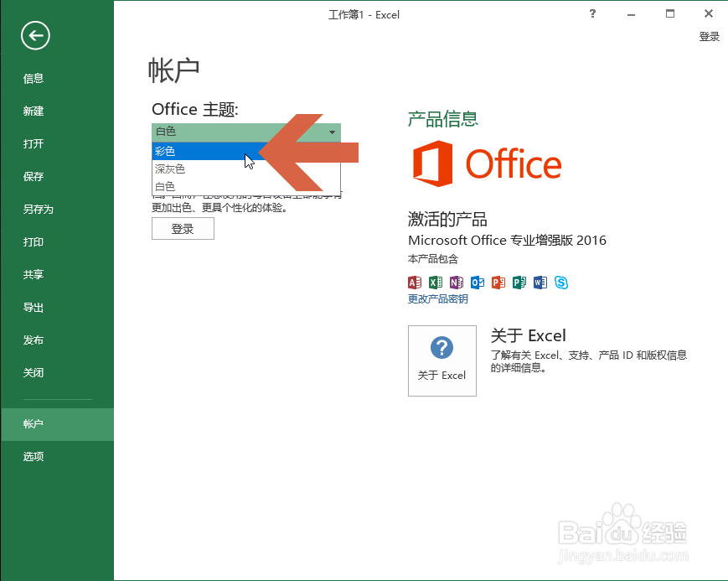Open help with the question mark icon
This screenshot has width=728, height=581.
pyautogui.click(x=592, y=13)
